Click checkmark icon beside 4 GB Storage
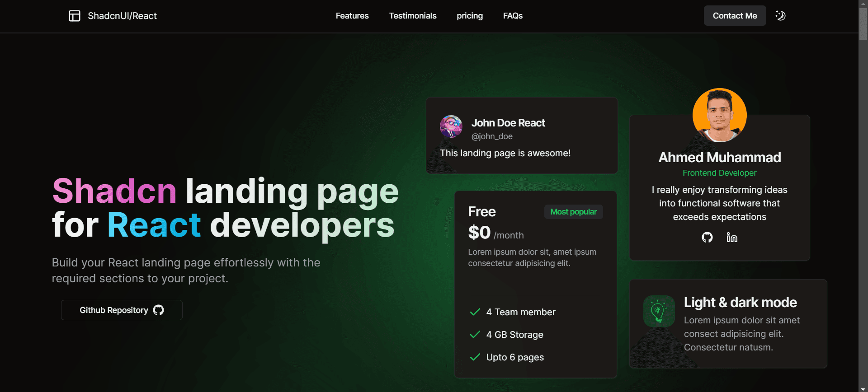This screenshot has width=868, height=392. pyautogui.click(x=475, y=335)
